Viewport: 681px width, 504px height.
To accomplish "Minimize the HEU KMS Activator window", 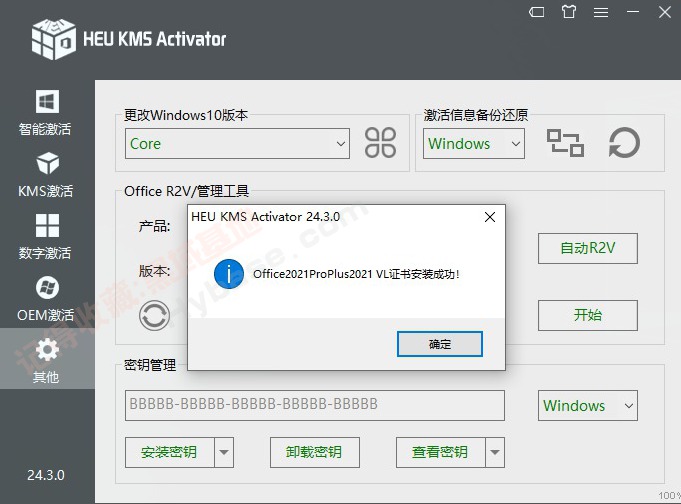I will [633, 12].
